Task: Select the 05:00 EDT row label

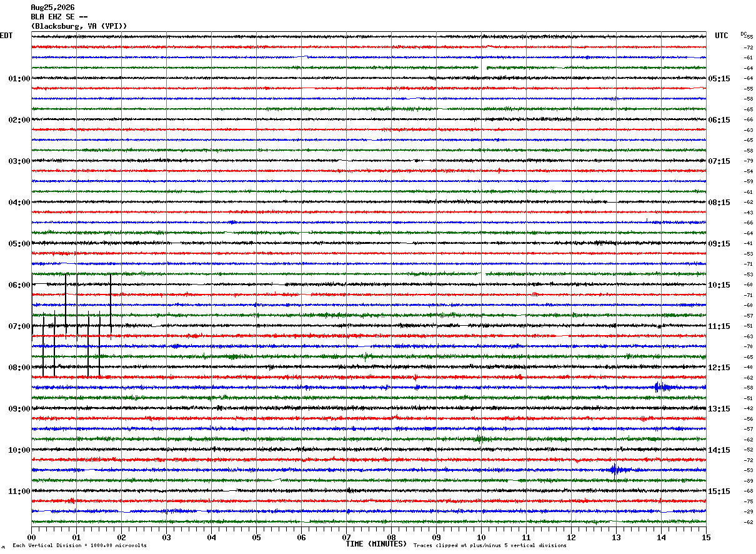Action: coord(19,244)
